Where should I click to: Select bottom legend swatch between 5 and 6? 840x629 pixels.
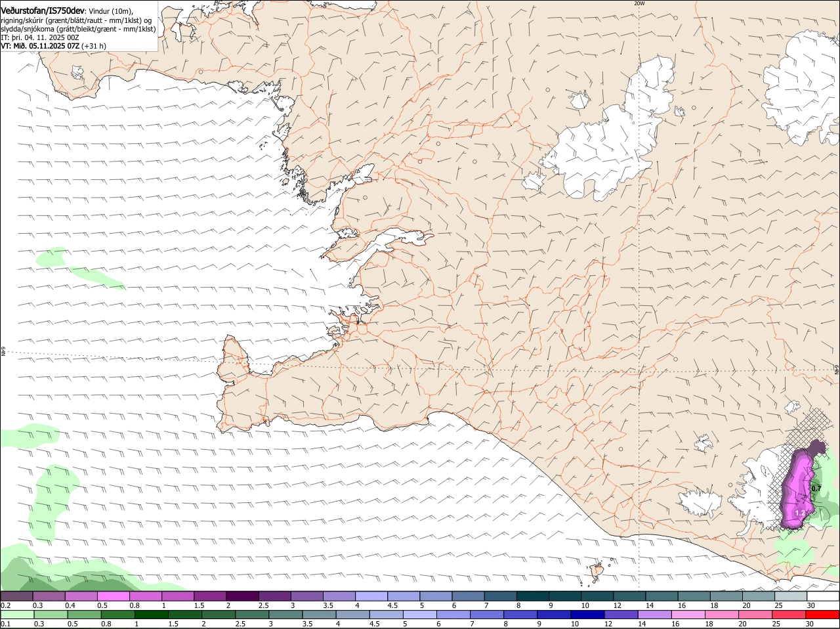coord(420,615)
